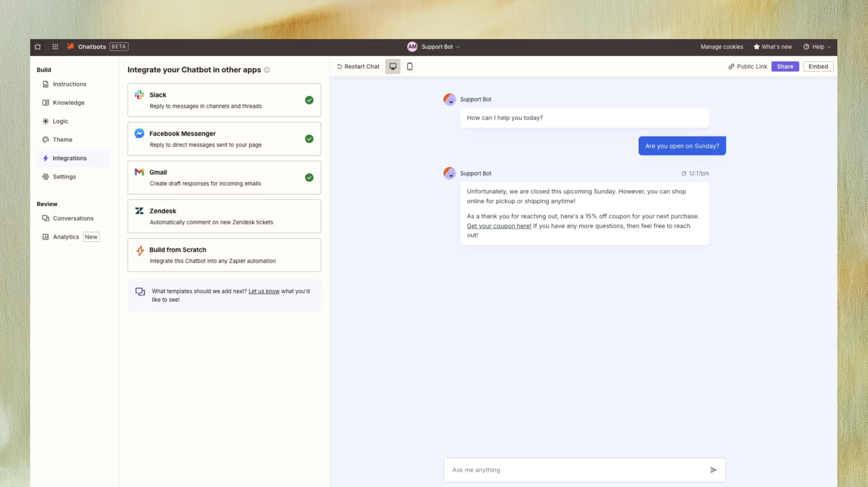
Task: Toggle the Gmail integration status checkmark
Action: [309, 178]
